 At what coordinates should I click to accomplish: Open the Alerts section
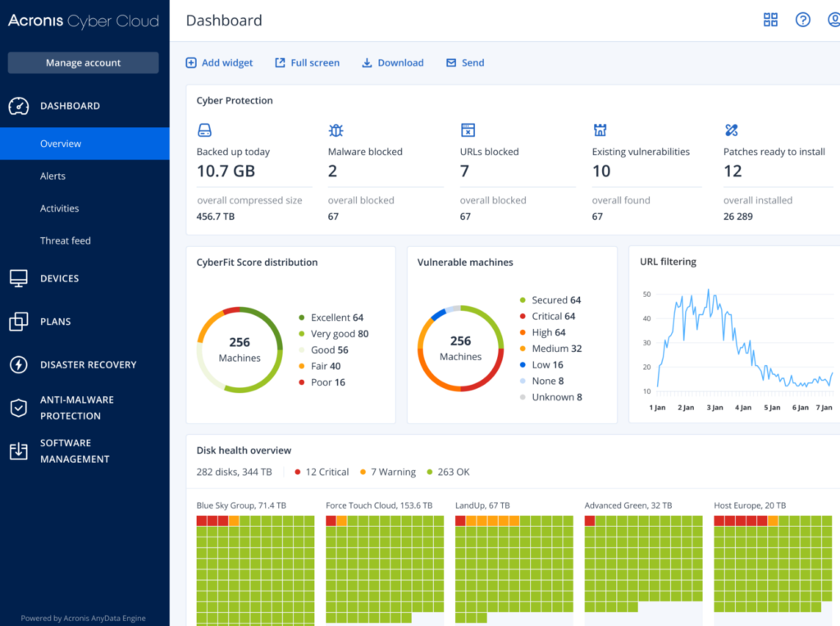52,176
